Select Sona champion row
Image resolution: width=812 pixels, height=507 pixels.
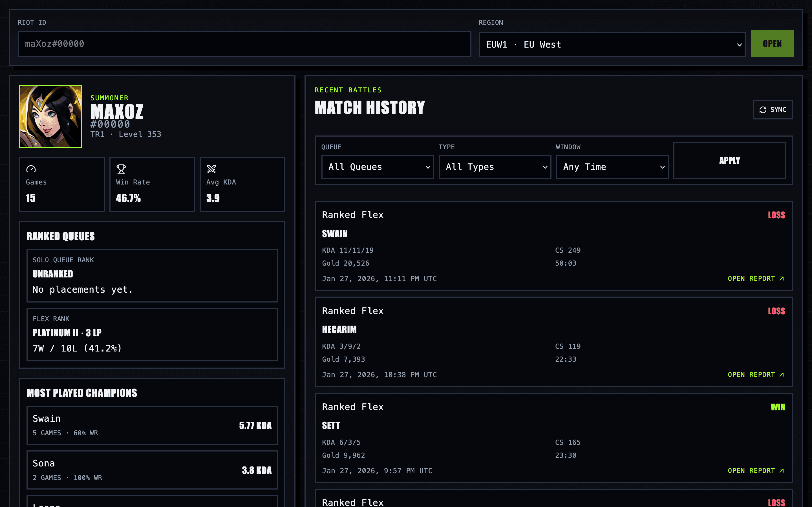[152, 470]
